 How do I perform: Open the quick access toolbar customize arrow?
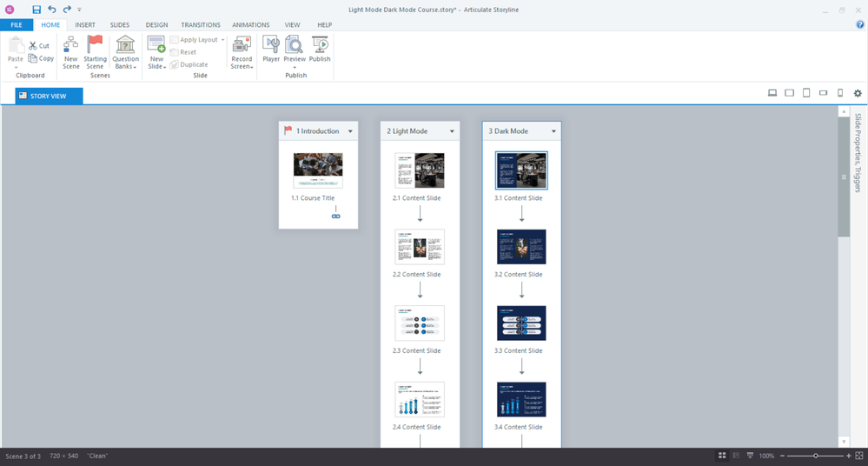point(79,10)
